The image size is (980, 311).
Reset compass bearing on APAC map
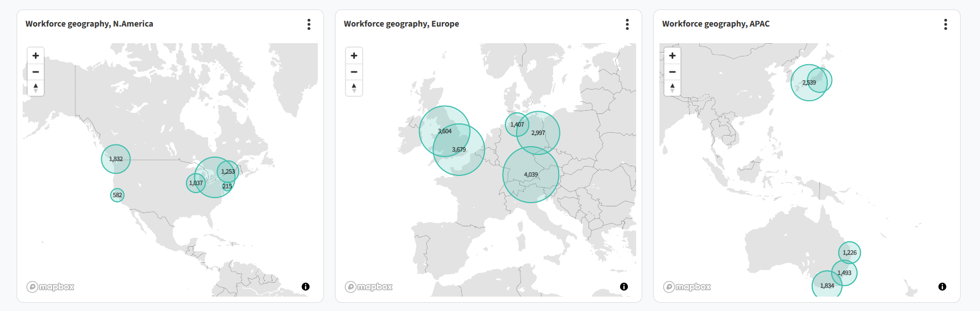[x=672, y=87]
